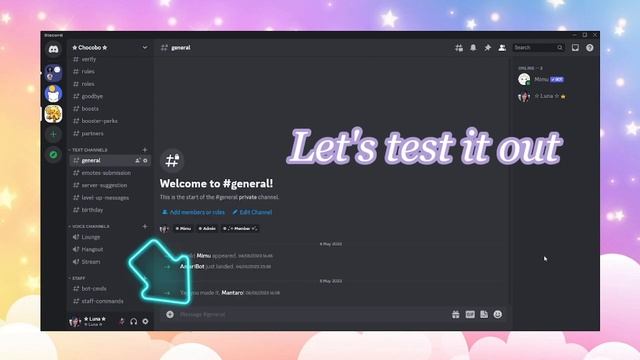Screen dimensions: 640x360
Task: Click Mantaro name in welcome message
Action: [232, 293]
